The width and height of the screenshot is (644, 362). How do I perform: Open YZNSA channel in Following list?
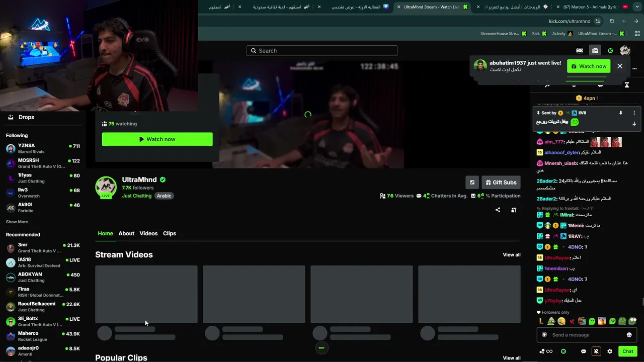[x=43, y=149]
